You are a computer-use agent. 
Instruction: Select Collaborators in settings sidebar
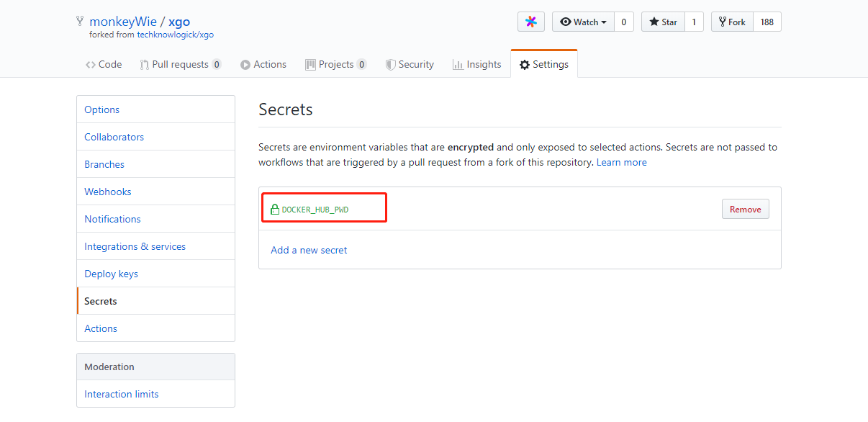tap(114, 137)
